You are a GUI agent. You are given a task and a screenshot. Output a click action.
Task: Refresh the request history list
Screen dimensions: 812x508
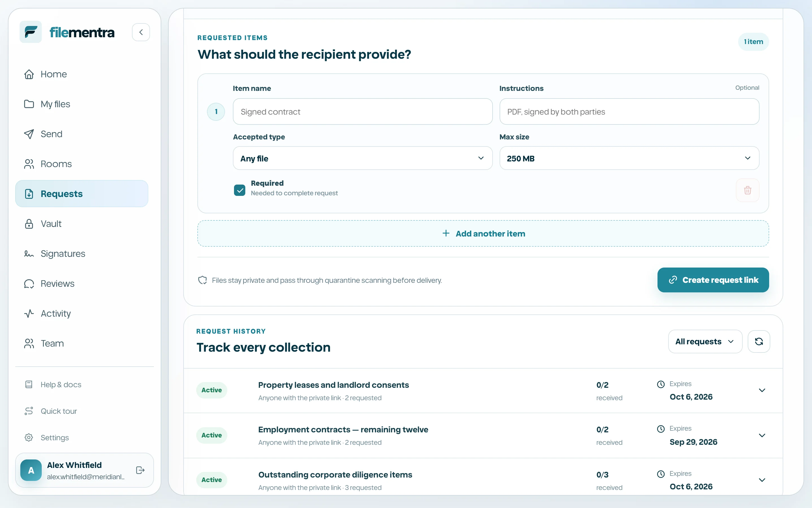(x=759, y=341)
